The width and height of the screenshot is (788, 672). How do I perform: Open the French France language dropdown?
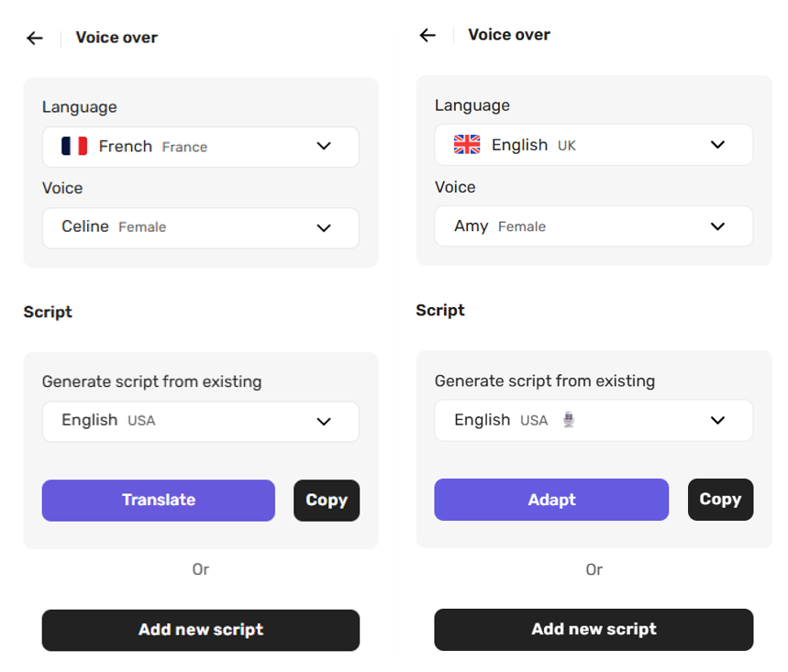click(x=200, y=147)
